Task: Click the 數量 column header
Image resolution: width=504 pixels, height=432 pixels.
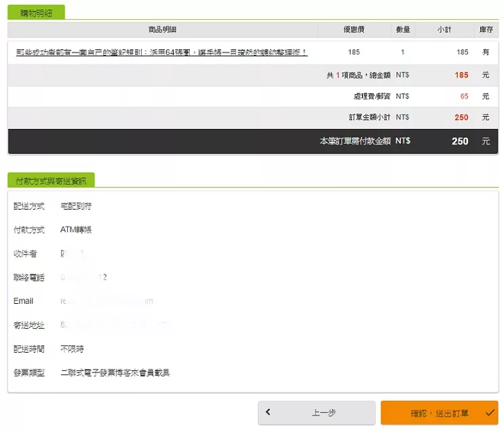Action: pyautogui.click(x=402, y=30)
